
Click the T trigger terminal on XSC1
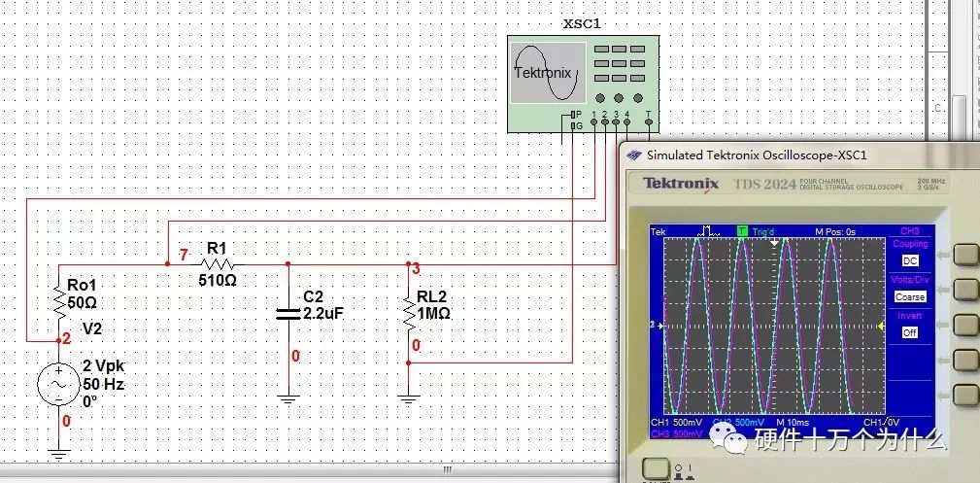point(649,123)
